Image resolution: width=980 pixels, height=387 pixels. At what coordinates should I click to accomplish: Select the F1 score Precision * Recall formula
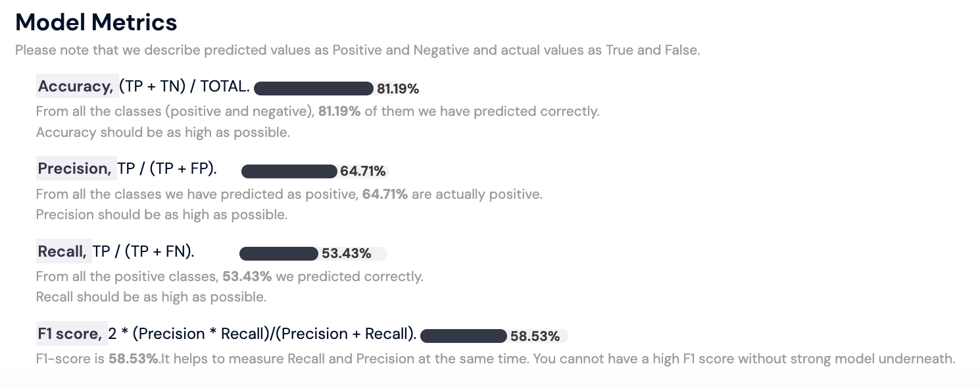coord(262,334)
